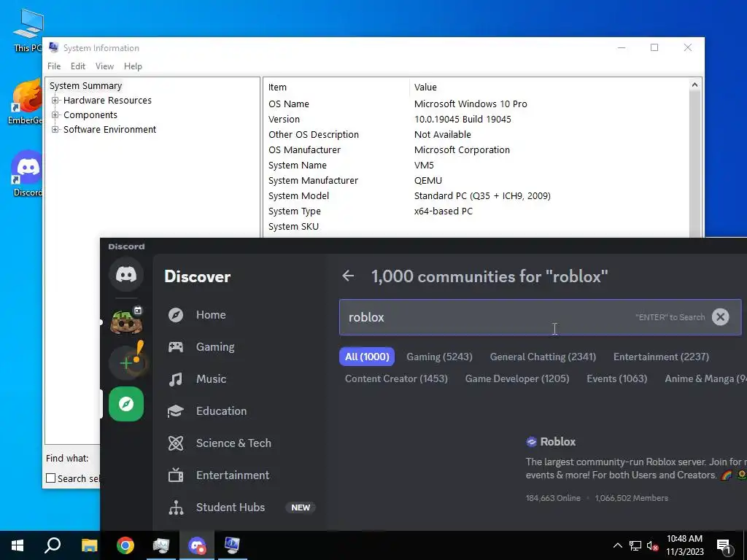This screenshot has height=560, width=747.
Task: Open View menu in System Information
Action: point(104,66)
